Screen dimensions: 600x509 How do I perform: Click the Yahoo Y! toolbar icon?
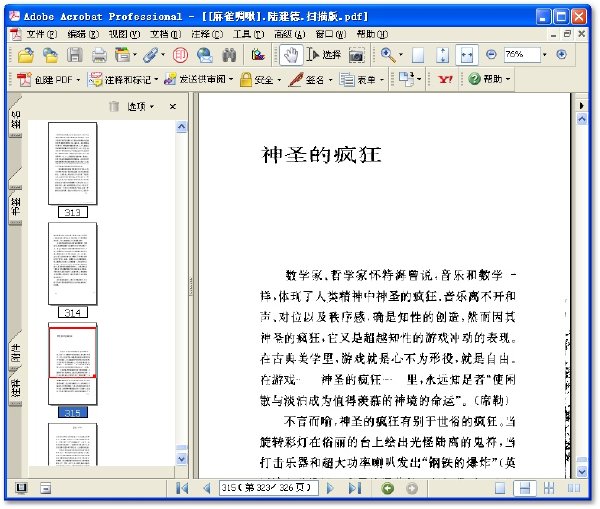[445, 79]
